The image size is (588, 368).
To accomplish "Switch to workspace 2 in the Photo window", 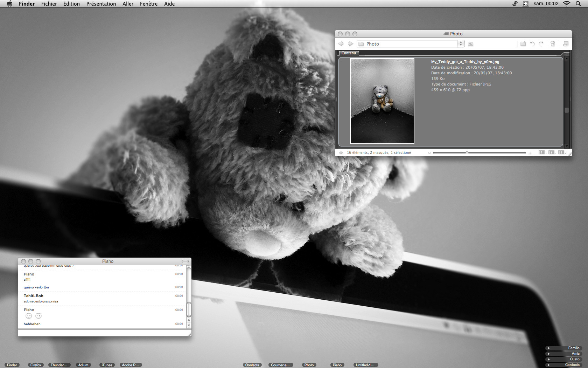I will (552, 152).
